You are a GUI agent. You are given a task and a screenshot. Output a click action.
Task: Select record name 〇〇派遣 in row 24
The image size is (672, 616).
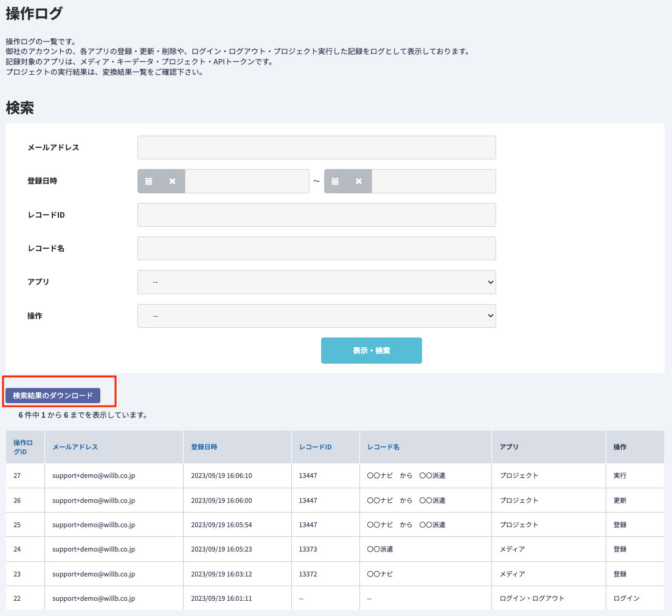pos(380,549)
